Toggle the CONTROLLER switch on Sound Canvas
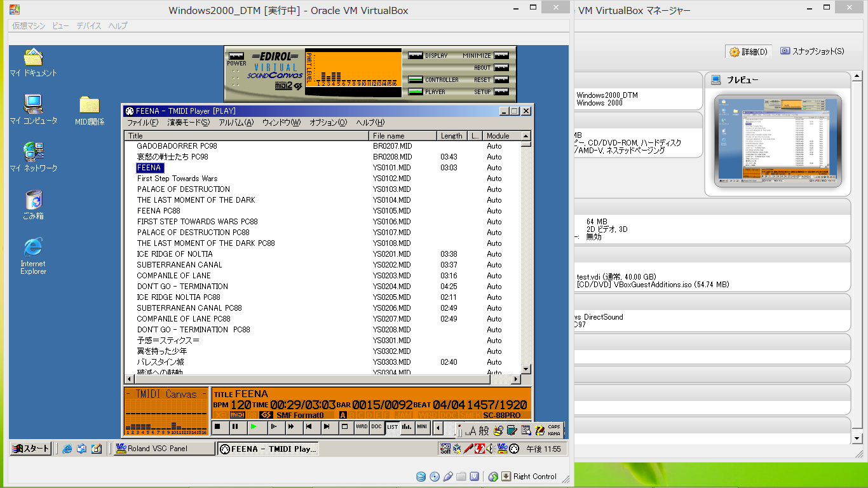Viewport: 868px width, 488px height. click(x=416, y=79)
